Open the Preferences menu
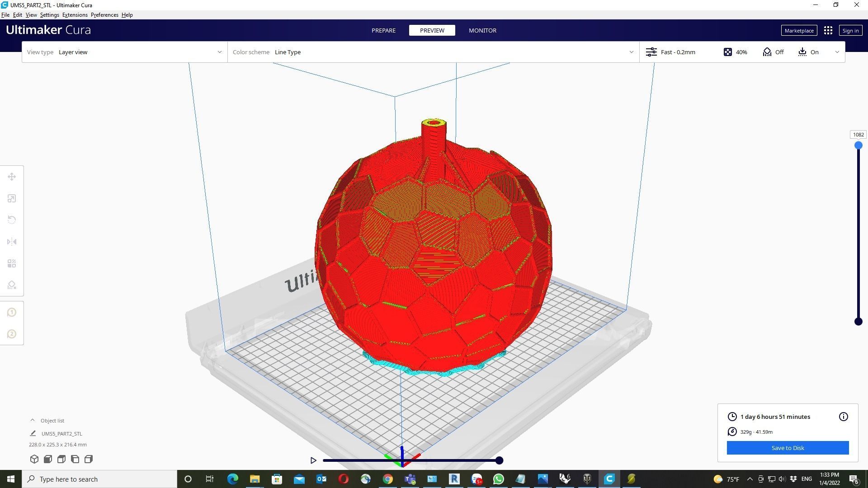Image resolution: width=868 pixels, height=488 pixels. click(x=104, y=15)
